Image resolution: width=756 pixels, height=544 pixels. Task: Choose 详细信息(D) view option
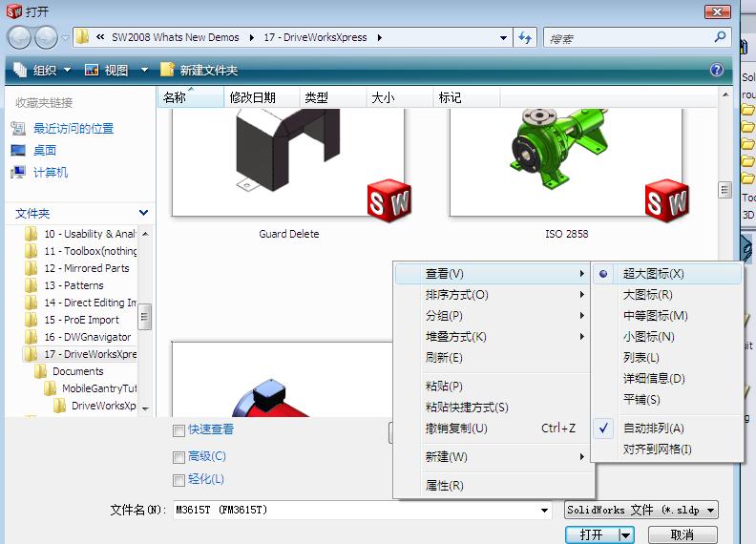[667, 379]
